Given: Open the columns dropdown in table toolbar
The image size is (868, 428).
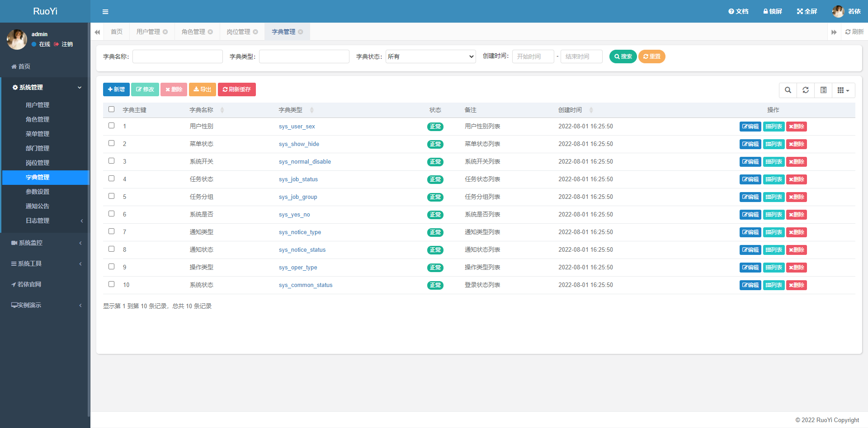Looking at the screenshot, I should click(843, 90).
